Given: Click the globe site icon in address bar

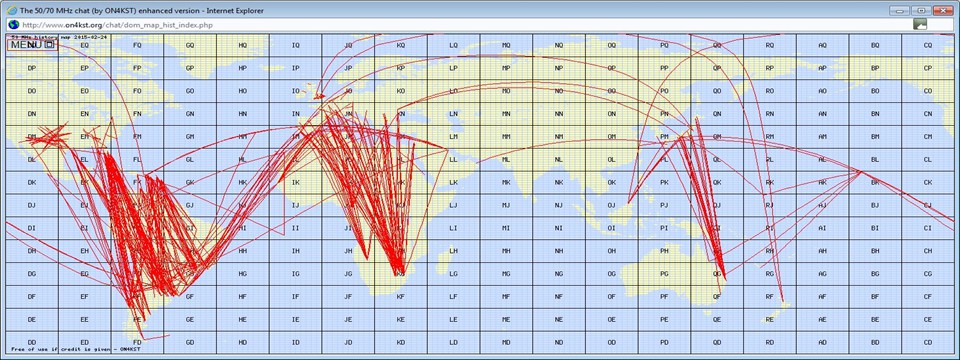Looking at the screenshot, I should 13,24.
